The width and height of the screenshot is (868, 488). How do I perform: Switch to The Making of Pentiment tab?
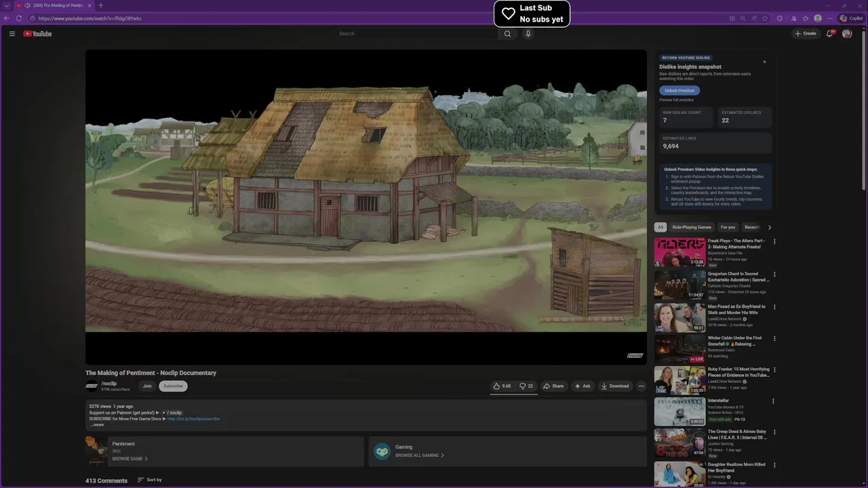click(x=54, y=5)
